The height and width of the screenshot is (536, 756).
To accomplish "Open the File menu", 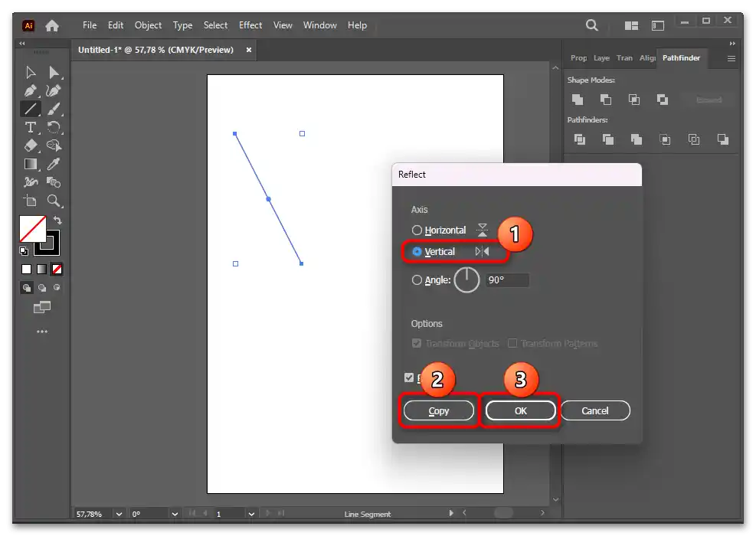I will coord(90,25).
